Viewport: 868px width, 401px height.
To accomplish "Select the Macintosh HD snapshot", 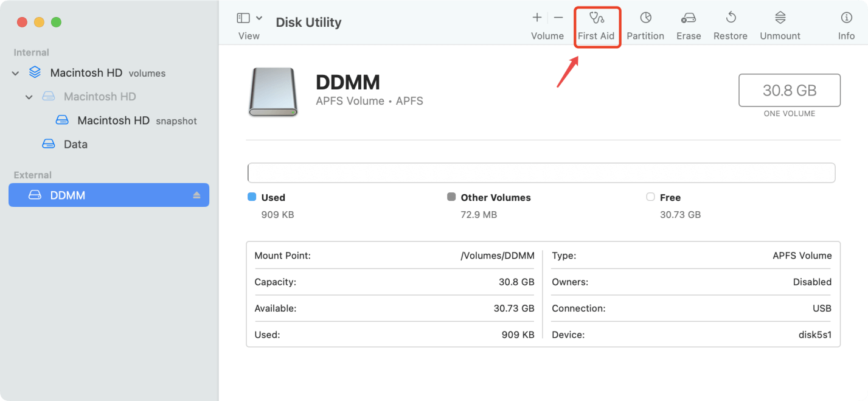I will coord(113,120).
